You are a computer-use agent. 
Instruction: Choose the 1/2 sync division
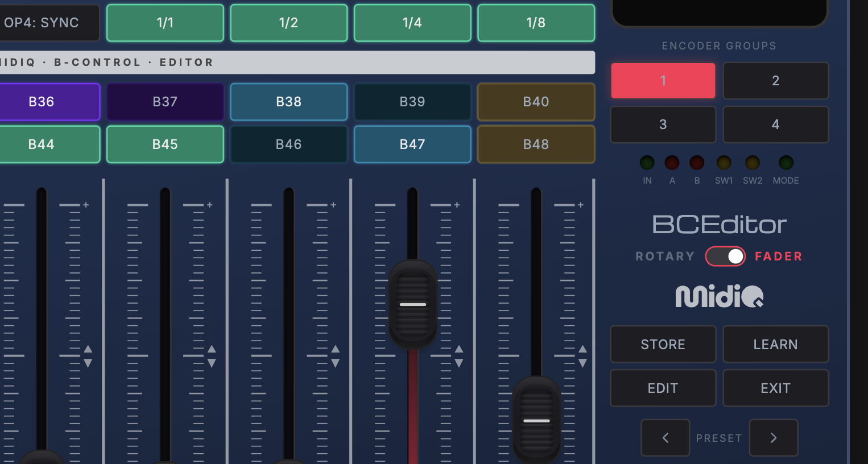[x=289, y=23]
